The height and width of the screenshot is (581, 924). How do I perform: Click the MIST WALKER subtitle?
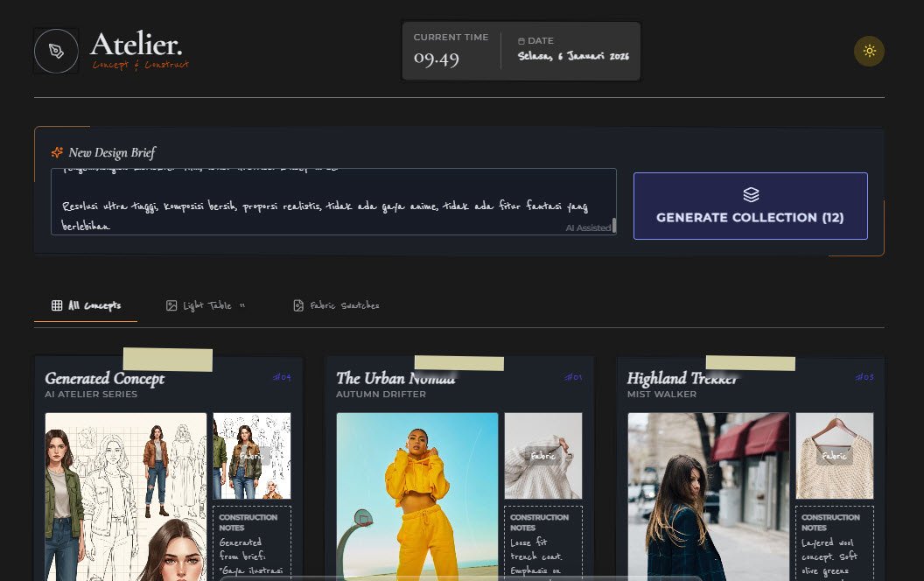click(x=661, y=395)
